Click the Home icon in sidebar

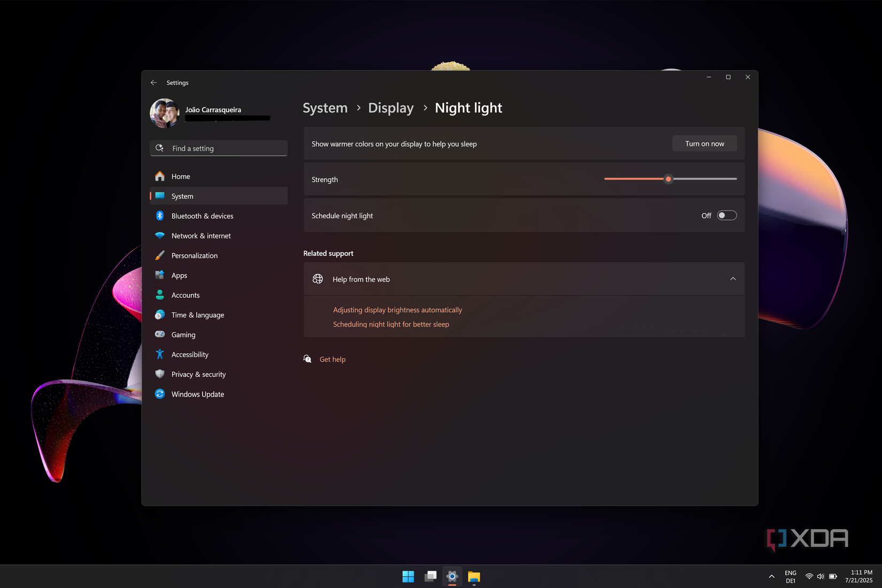[x=160, y=176]
